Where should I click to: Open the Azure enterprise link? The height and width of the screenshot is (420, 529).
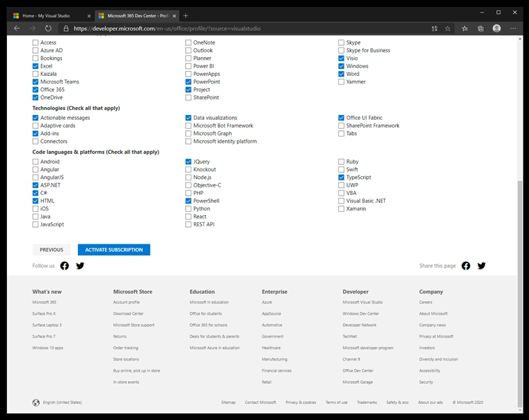(267, 302)
